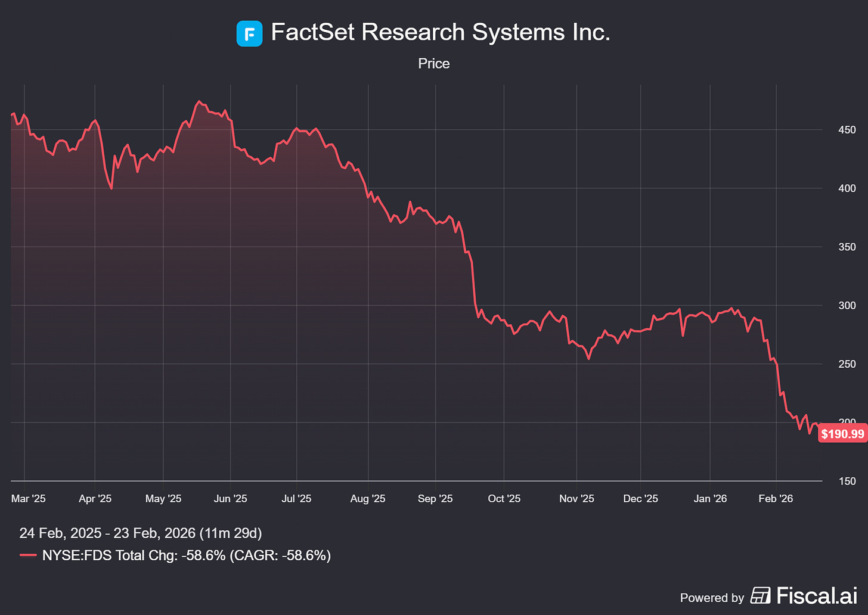This screenshot has height=615, width=868.
Task: Click the Sep '25 axis label
Action: (x=435, y=499)
